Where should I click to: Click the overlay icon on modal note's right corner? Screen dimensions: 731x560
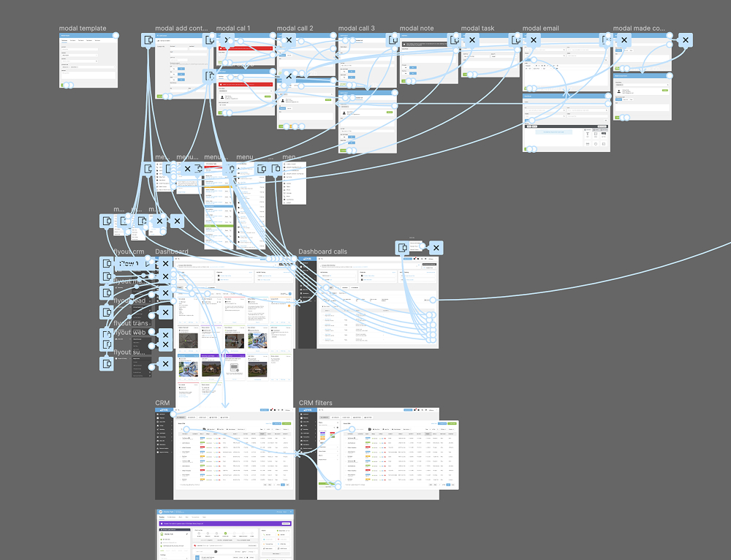455,40
